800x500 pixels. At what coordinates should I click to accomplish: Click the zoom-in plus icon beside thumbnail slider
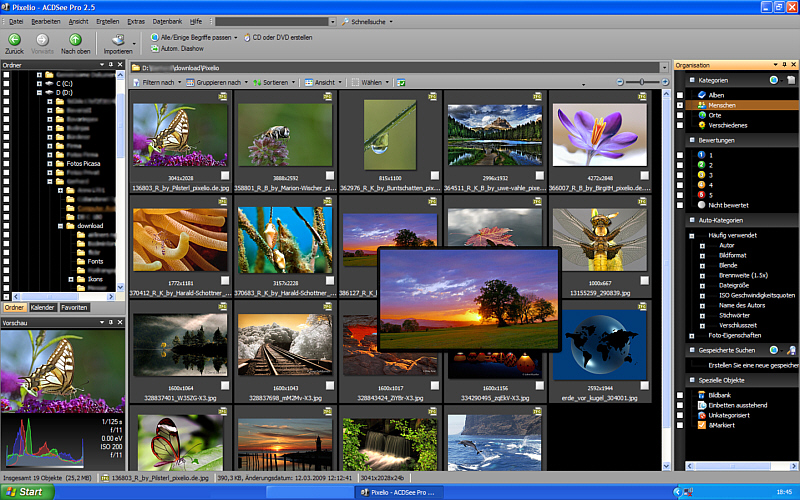(666, 81)
